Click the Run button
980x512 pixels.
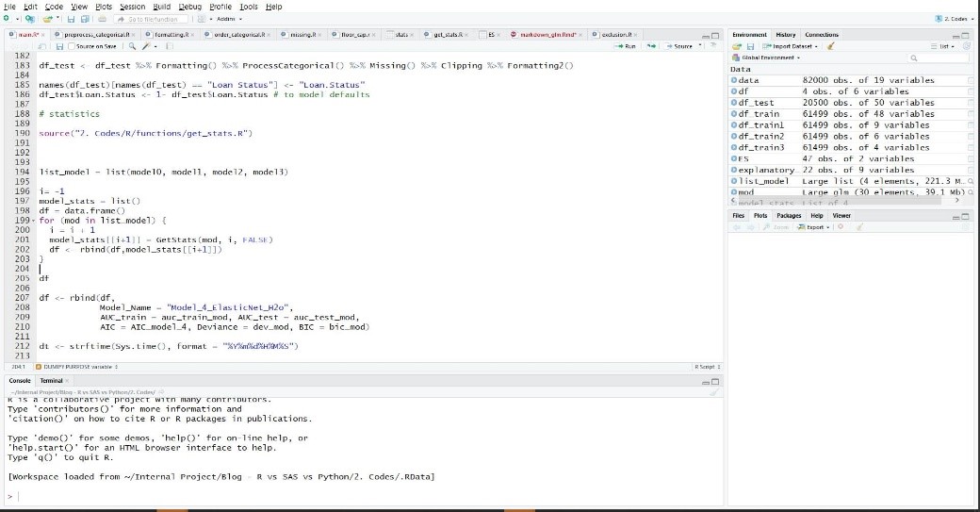[625, 46]
